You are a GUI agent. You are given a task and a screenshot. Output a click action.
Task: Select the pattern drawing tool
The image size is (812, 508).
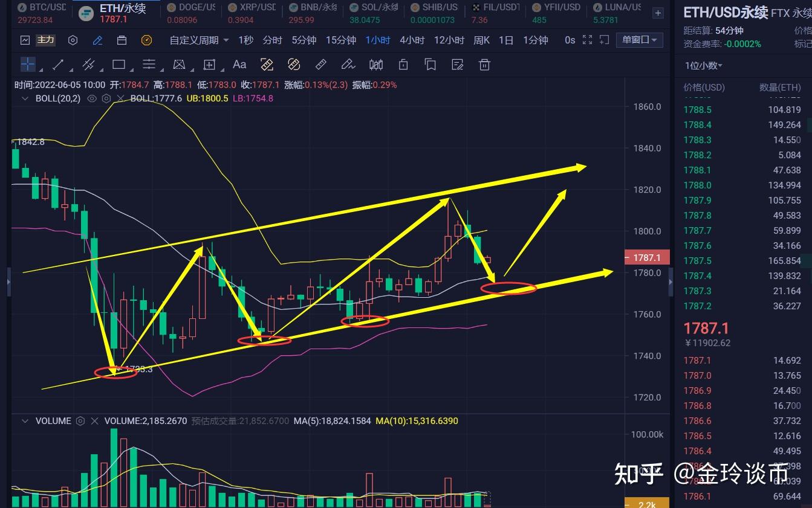click(179, 64)
